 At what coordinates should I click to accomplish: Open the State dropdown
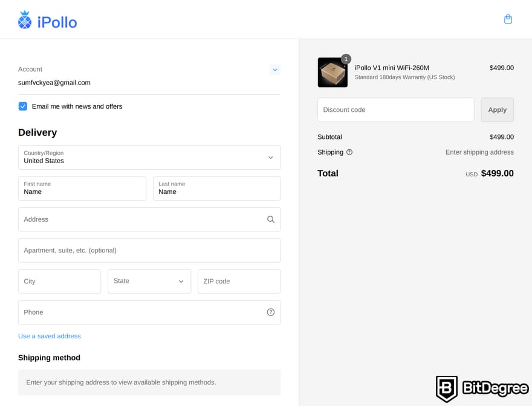pos(149,282)
